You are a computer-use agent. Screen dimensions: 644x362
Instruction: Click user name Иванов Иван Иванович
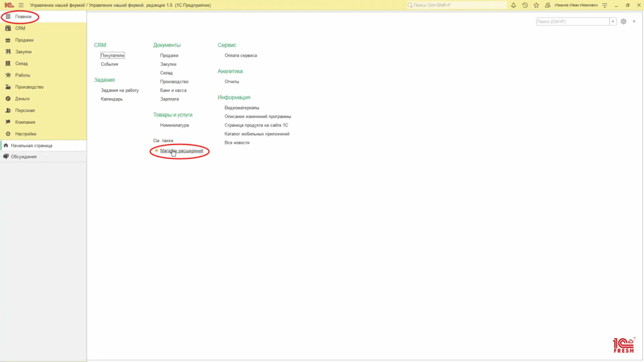pos(575,5)
